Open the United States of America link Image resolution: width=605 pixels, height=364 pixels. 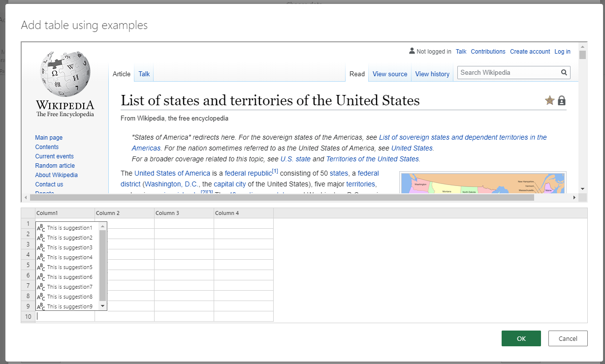[x=172, y=173]
